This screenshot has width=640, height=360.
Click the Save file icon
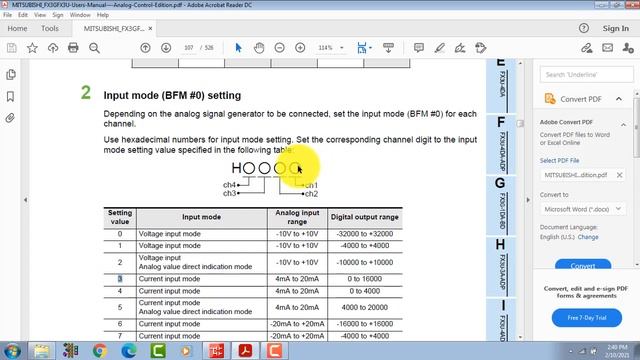[12, 48]
